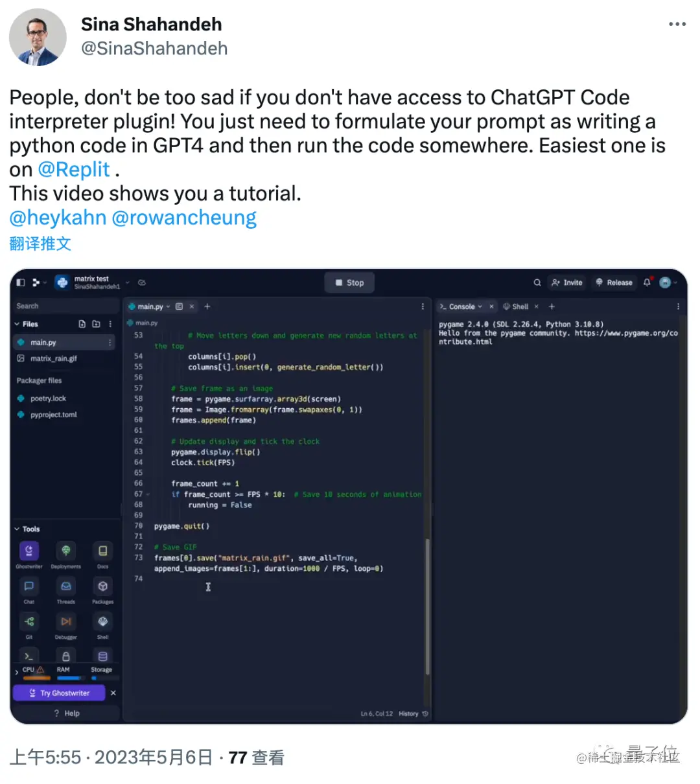Select the main.py editor tab
This screenshot has width=700, height=784.
[x=150, y=306]
